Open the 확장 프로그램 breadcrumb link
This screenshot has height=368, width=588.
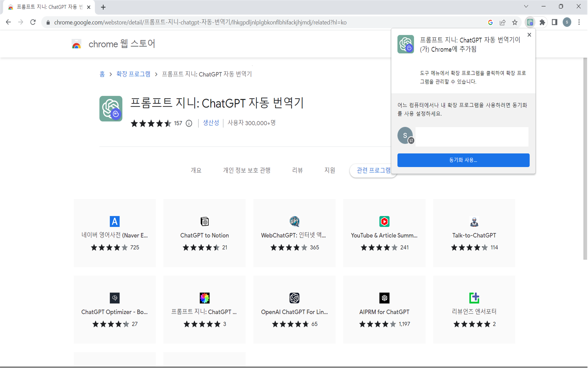[133, 74]
